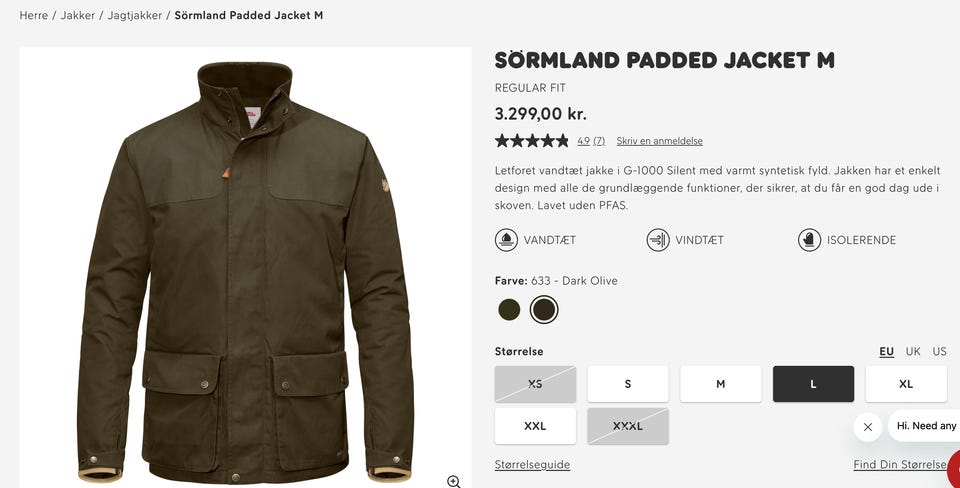Close the chat popup with X icon
The height and width of the screenshot is (488, 960).
[x=867, y=427]
